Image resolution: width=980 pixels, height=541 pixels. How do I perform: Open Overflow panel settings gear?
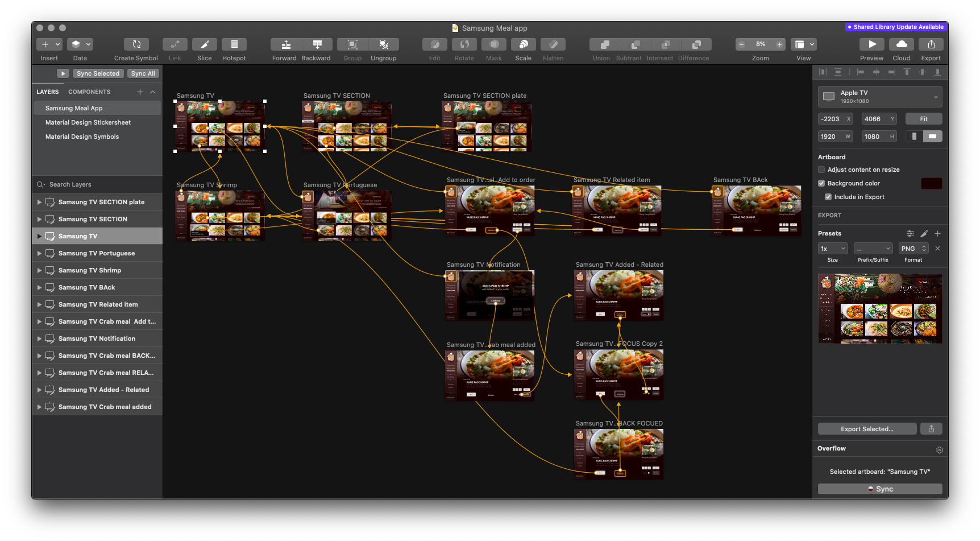939,449
